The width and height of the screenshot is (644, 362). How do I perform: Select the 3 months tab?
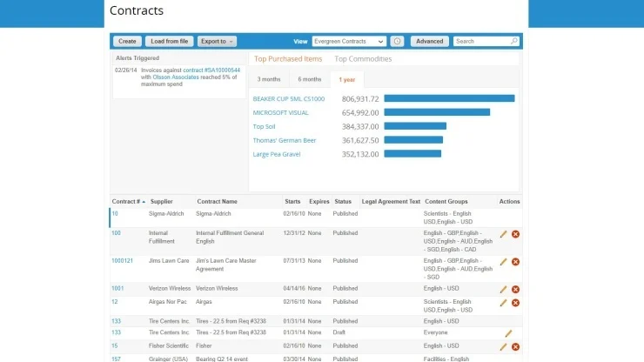click(268, 79)
